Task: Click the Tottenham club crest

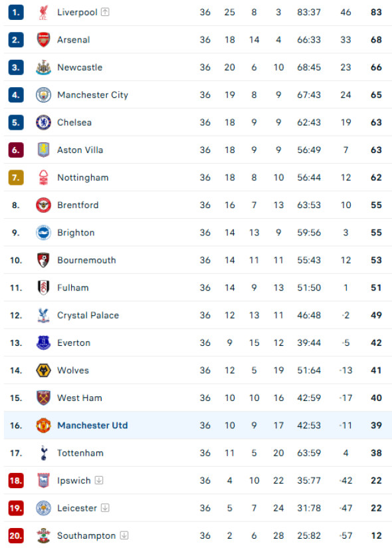Action: 43,453
